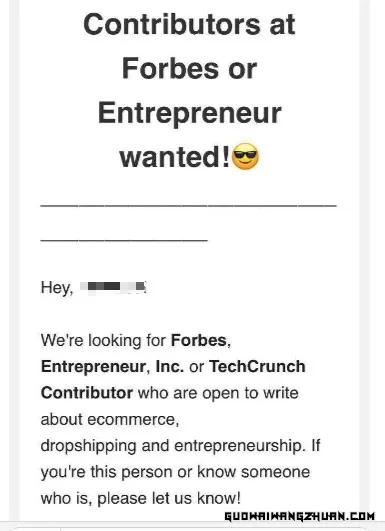Image resolution: width=385 pixels, height=531 pixels.
Task: Click the word 'dropshipping' in the body
Action: (88, 446)
